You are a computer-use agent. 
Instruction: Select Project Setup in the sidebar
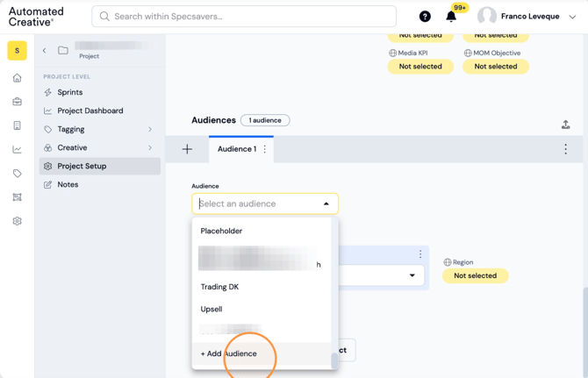[x=100, y=166]
